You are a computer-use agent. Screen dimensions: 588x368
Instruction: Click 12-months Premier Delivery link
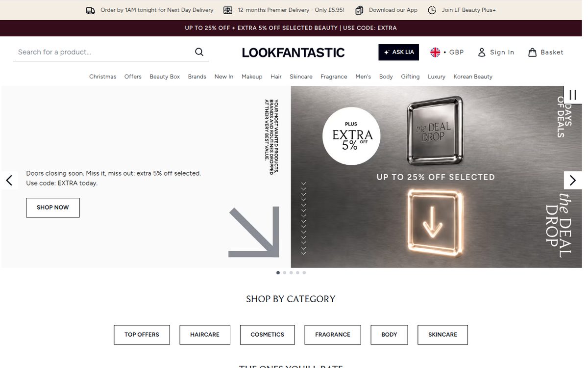point(291,10)
